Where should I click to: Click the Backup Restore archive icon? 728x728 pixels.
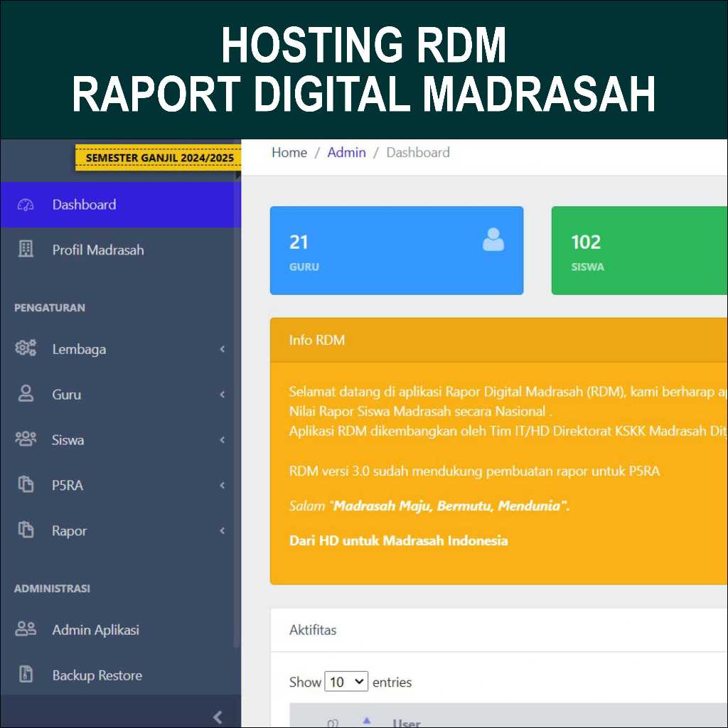click(x=26, y=675)
